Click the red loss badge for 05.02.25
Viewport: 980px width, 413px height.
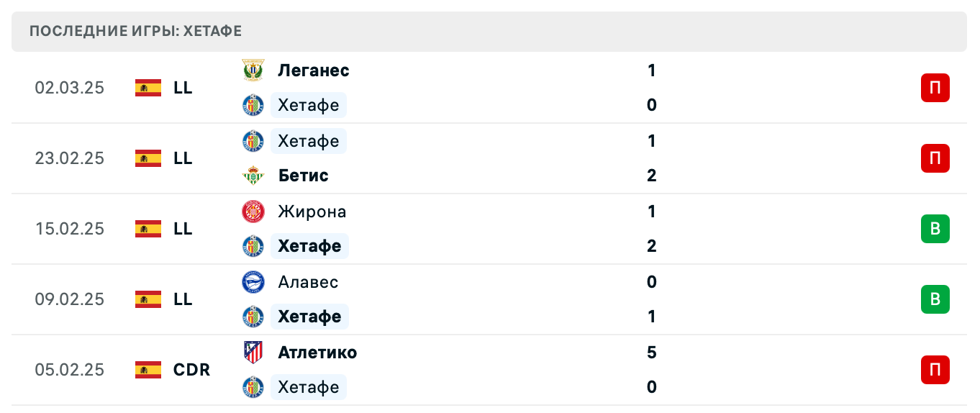(x=935, y=370)
